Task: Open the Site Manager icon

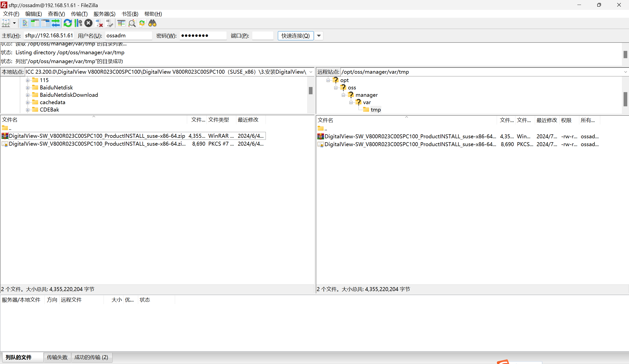Action: click(6, 23)
